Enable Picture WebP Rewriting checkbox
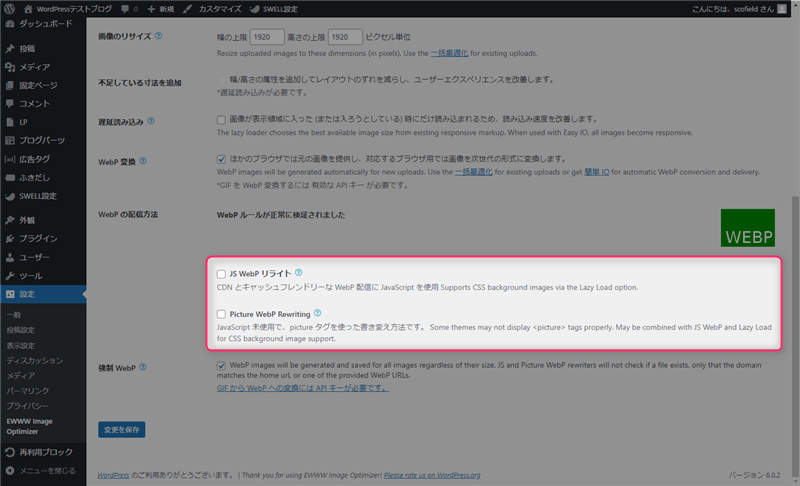The image size is (800, 486). pos(221,314)
